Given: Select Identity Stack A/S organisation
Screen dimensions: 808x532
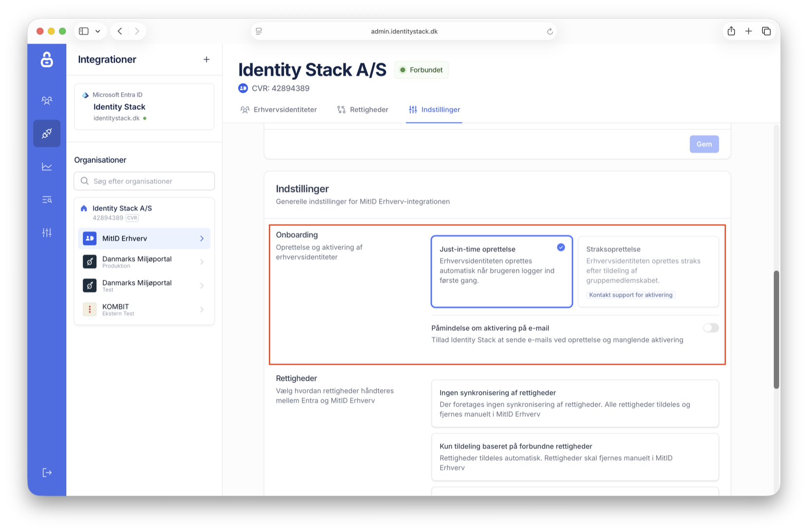Looking at the screenshot, I should pos(144,213).
